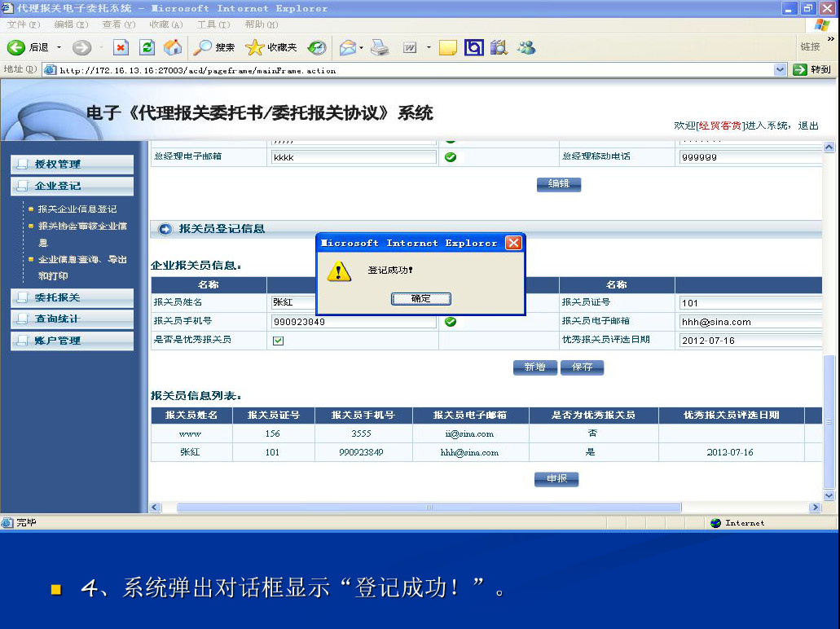Open dropdown arrow beside Mail icon
This screenshot has width=840, height=629.
(x=361, y=48)
